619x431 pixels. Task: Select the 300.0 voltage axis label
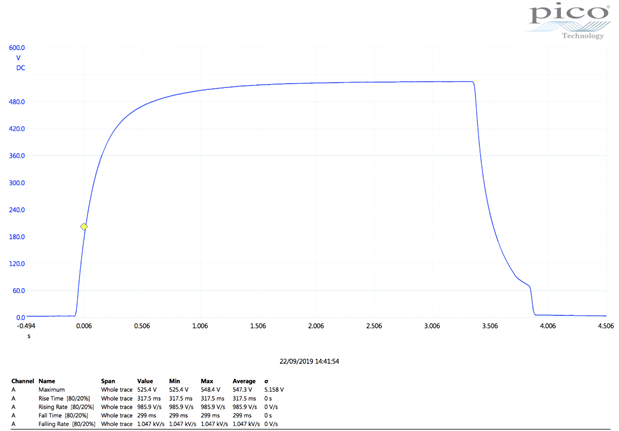click(x=17, y=183)
